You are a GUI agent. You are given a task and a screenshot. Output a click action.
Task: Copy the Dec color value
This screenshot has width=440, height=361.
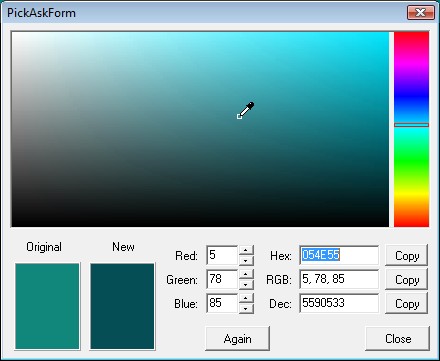click(x=406, y=303)
